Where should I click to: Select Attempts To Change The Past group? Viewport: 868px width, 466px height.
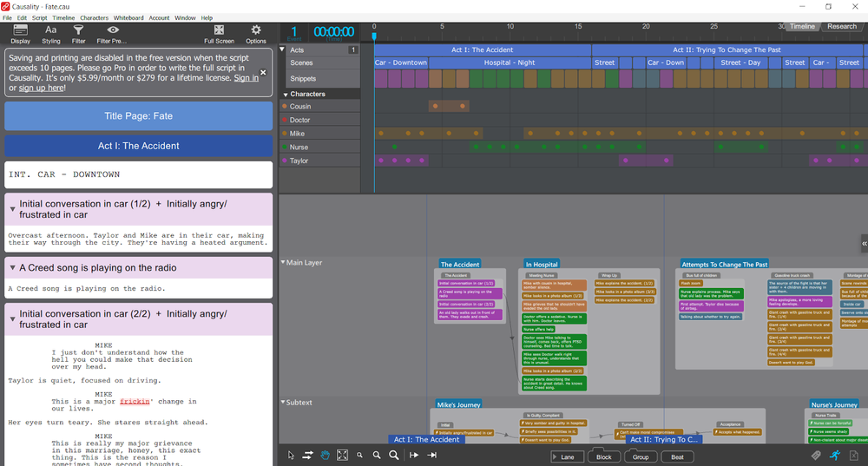point(724,265)
